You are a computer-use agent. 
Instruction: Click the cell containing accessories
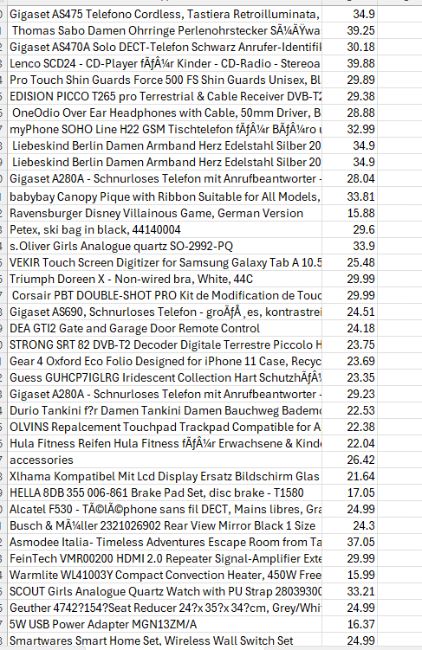(165, 460)
